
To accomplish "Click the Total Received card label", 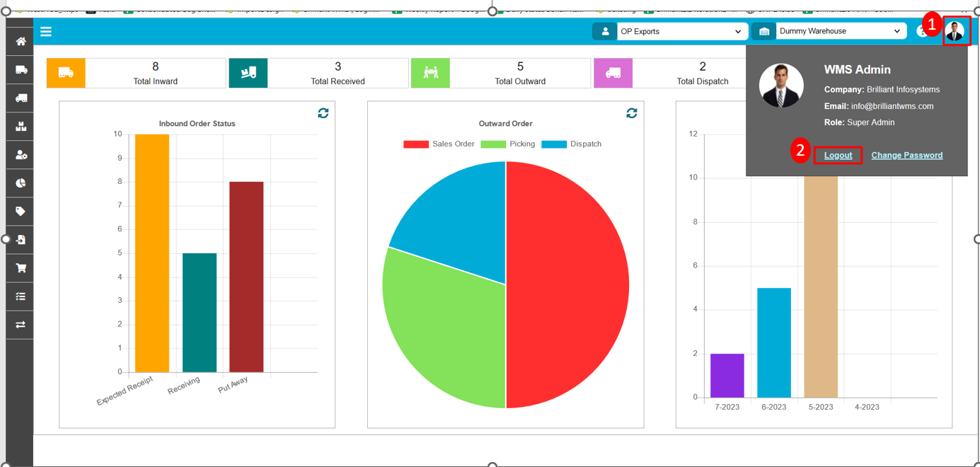I will click(x=338, y=81).
